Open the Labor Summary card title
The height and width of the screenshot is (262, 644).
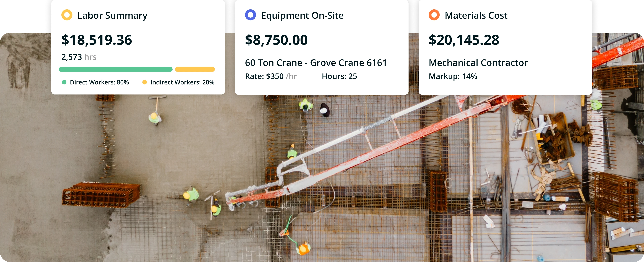tap(112, 15)
